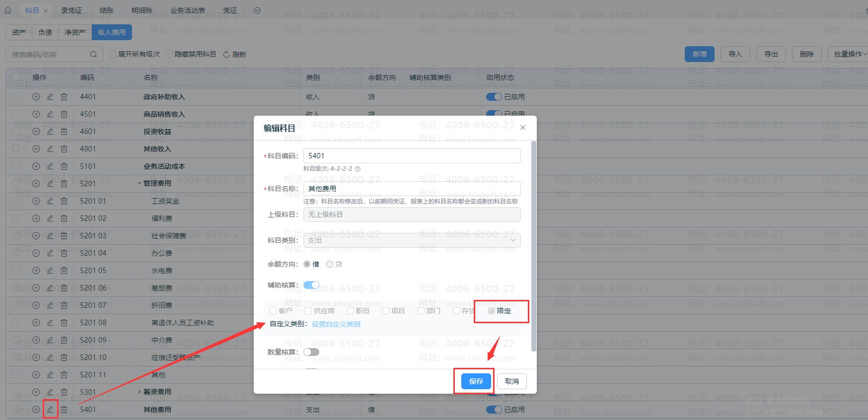Collapse the 管理费用 tree row
Screen dimensions: 868x420
click(x=140, y=184)
